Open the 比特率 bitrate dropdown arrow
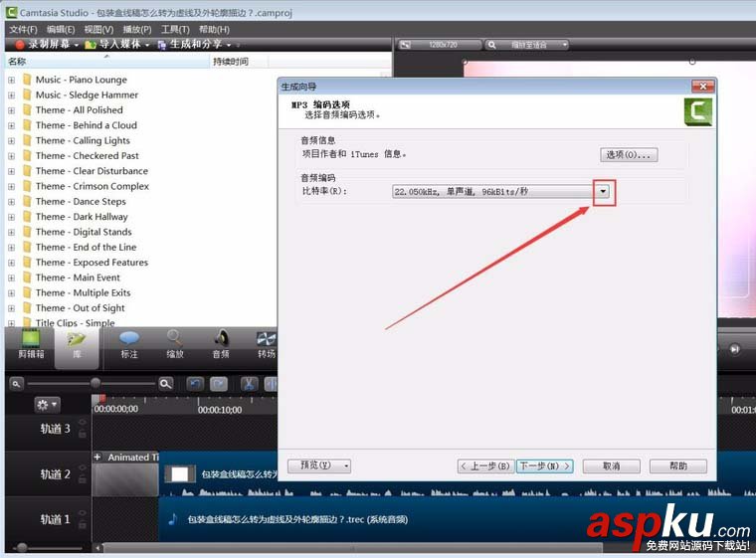Viewport: 756px width, 558px height. point(603,191)
